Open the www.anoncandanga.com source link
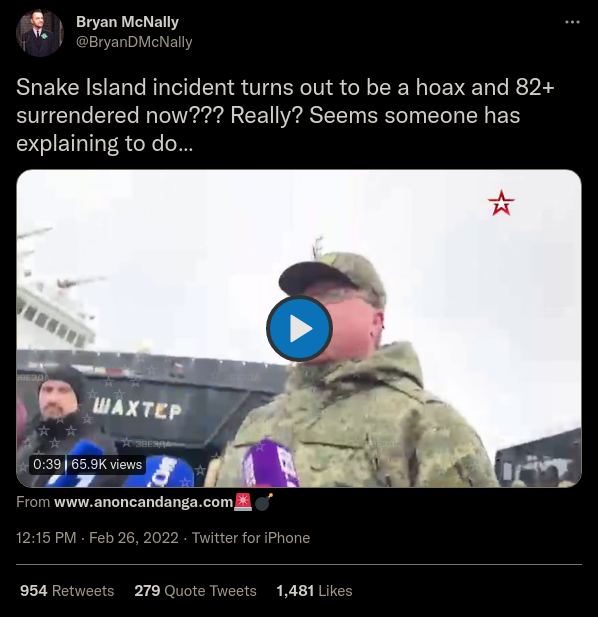The width and height of the screenshot is (598, 617). coord(144,502)
